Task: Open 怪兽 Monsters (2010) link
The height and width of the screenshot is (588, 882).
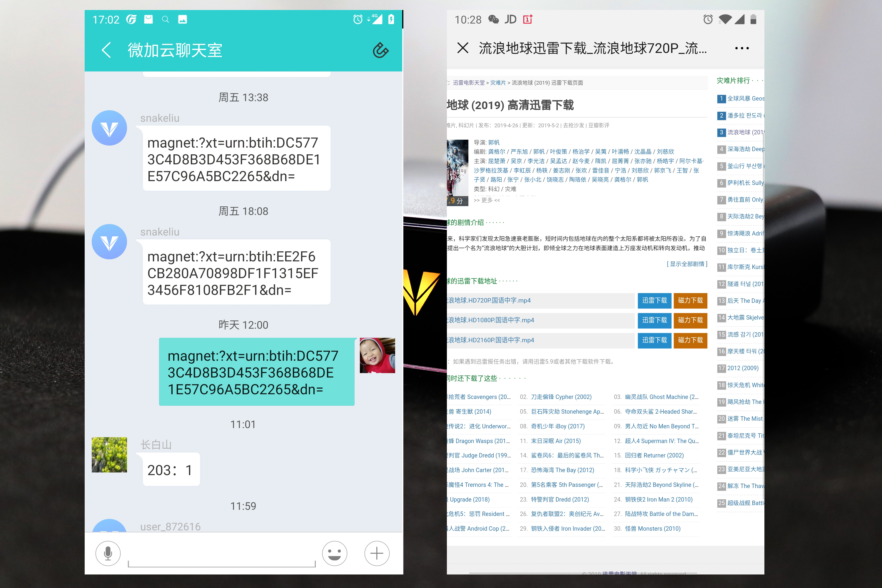Action: tap(653, 529)
